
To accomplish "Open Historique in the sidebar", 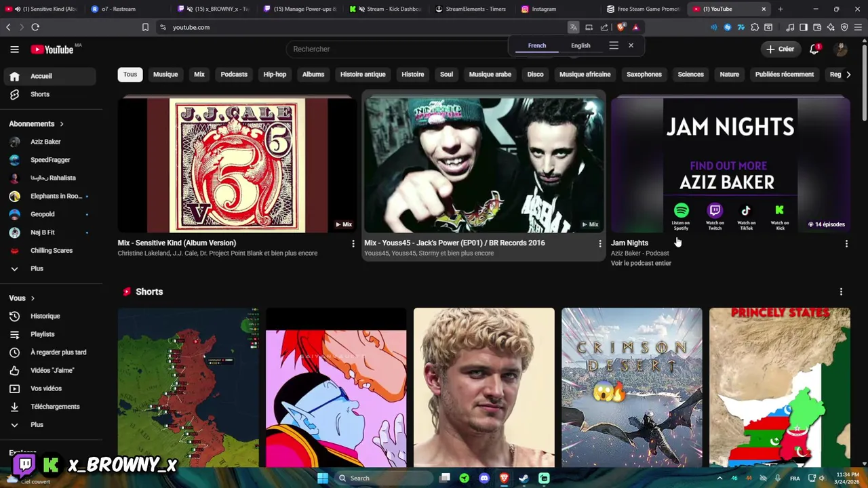I will tap(49, 316).
